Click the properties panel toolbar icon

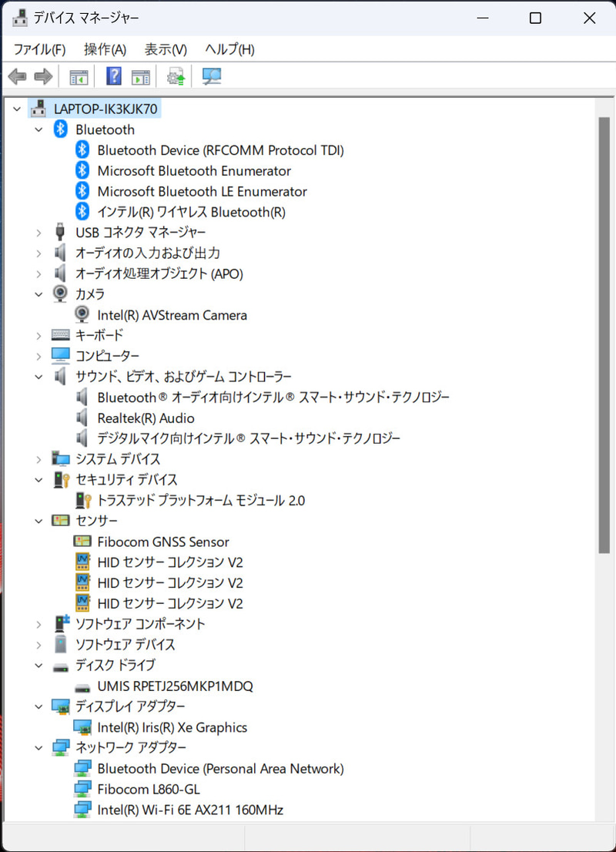(140, 75)
